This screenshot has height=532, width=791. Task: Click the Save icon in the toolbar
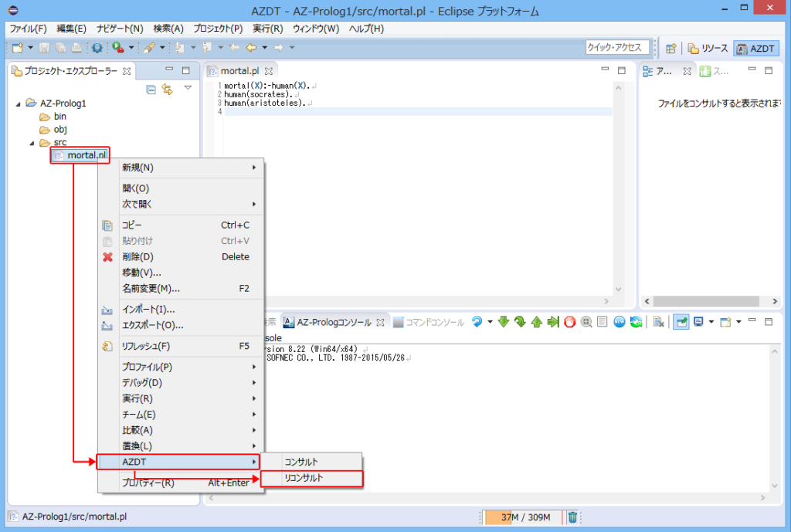pos(44,48)
